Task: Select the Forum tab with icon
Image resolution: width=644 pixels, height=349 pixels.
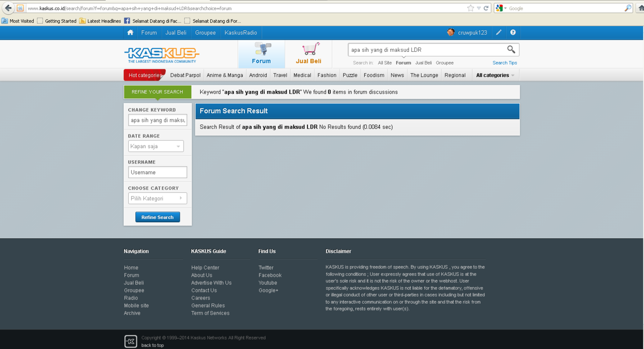Action: 261,54
